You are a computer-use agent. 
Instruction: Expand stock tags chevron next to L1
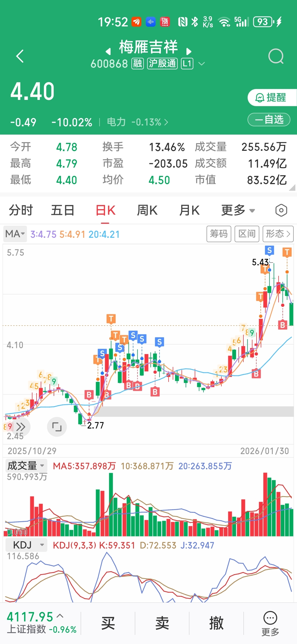pos(202,64)
